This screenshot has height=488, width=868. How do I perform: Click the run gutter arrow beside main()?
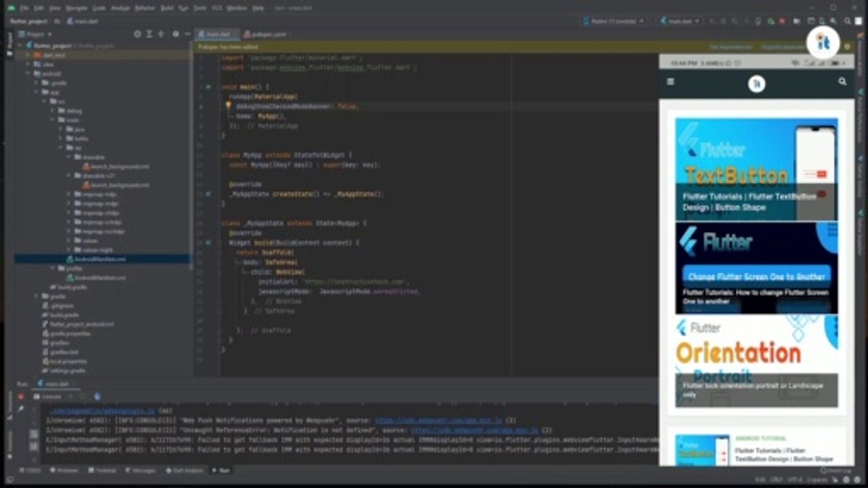(x=209, y=87)
